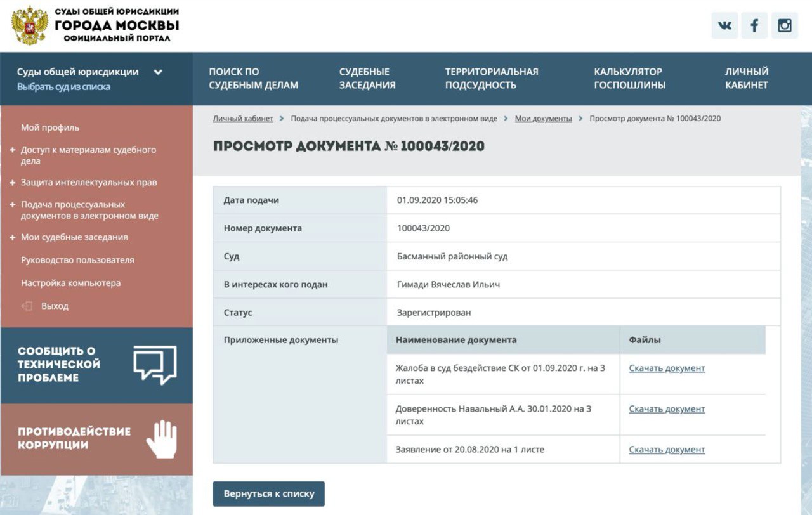Click the chat bubbles technical problem icon
The width and height of the screenshot is (812, 515).
(155, 365)
